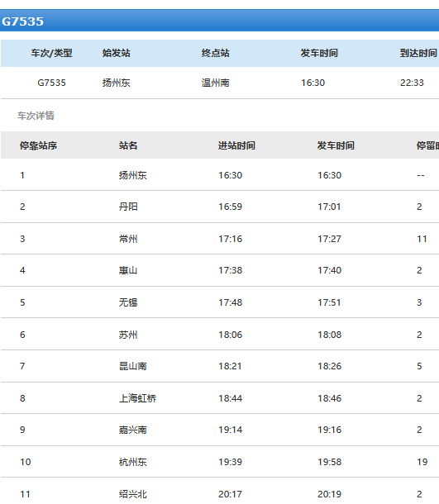Click station name 无锡

[x=128, y=302]
